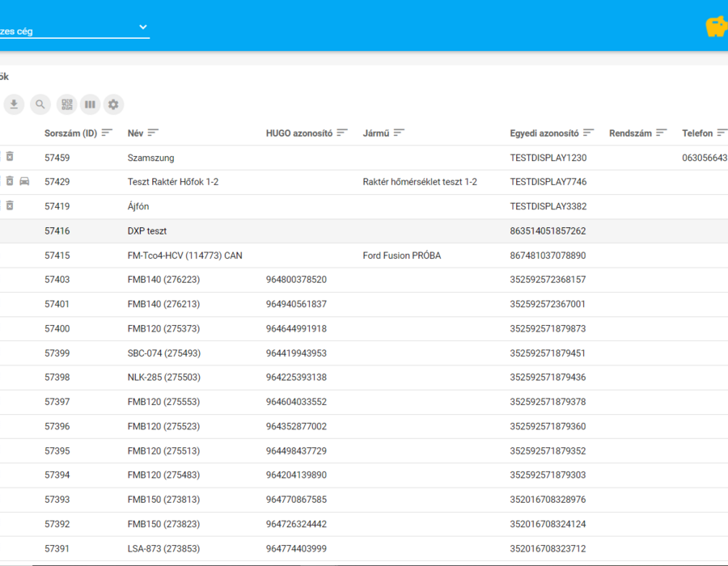Click Ford Fusion PRÓBA vehicle cell

tap(402, 256)
